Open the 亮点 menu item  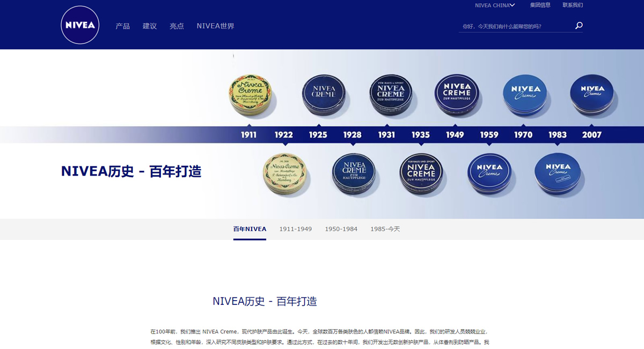177,26
